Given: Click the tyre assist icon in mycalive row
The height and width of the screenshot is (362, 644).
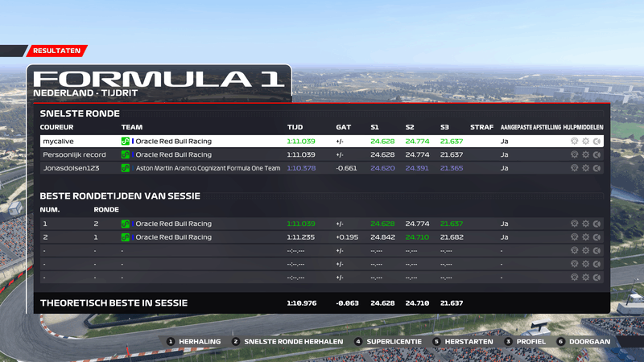Looking at the screenshot, I should click(x=574, y=142).
